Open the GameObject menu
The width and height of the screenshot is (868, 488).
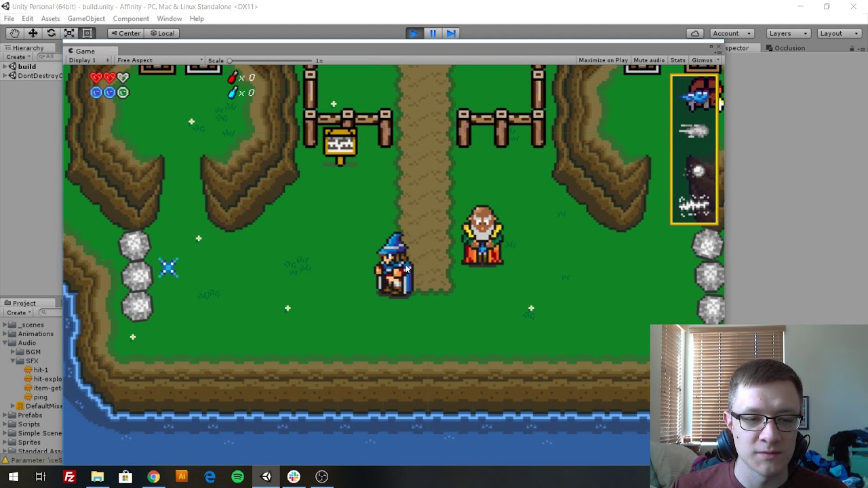coord(86,18)
